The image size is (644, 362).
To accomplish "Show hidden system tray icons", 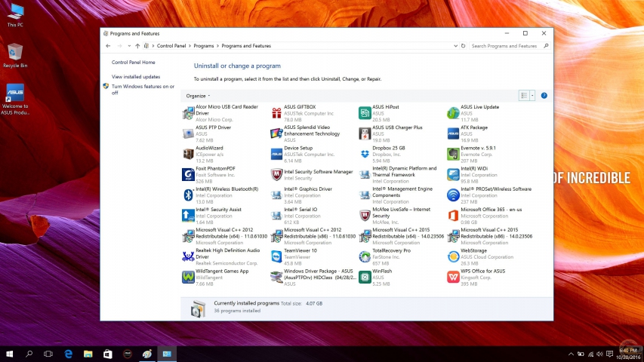I will (571, 354).
